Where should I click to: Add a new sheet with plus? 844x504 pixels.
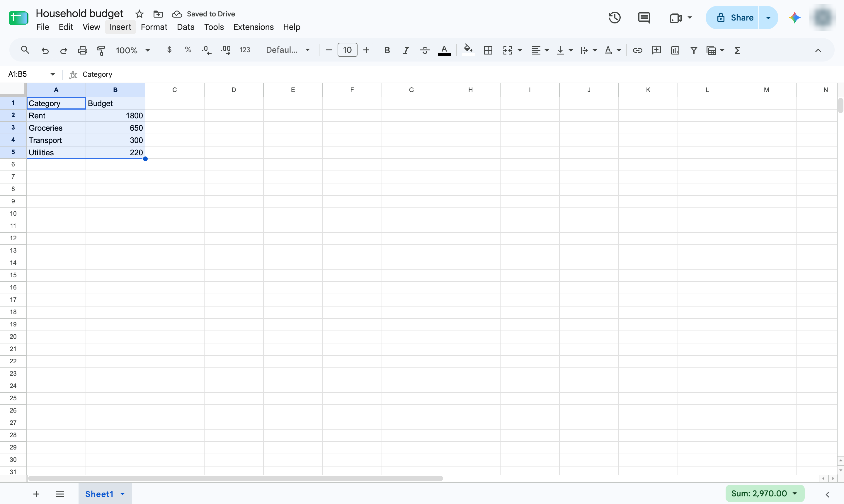point(36,494)
